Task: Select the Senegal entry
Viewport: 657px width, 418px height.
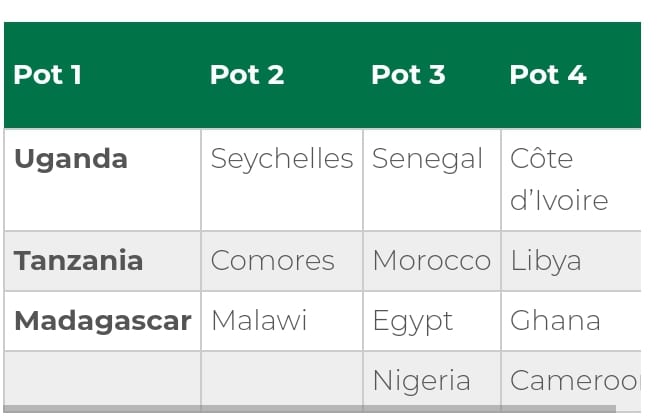Action: tap(427, 159)
